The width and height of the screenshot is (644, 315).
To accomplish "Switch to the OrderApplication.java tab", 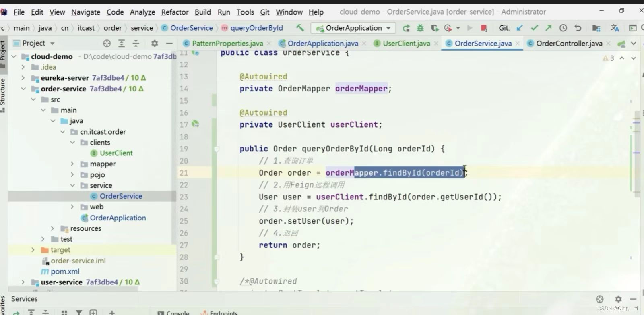I will [323, 43].
